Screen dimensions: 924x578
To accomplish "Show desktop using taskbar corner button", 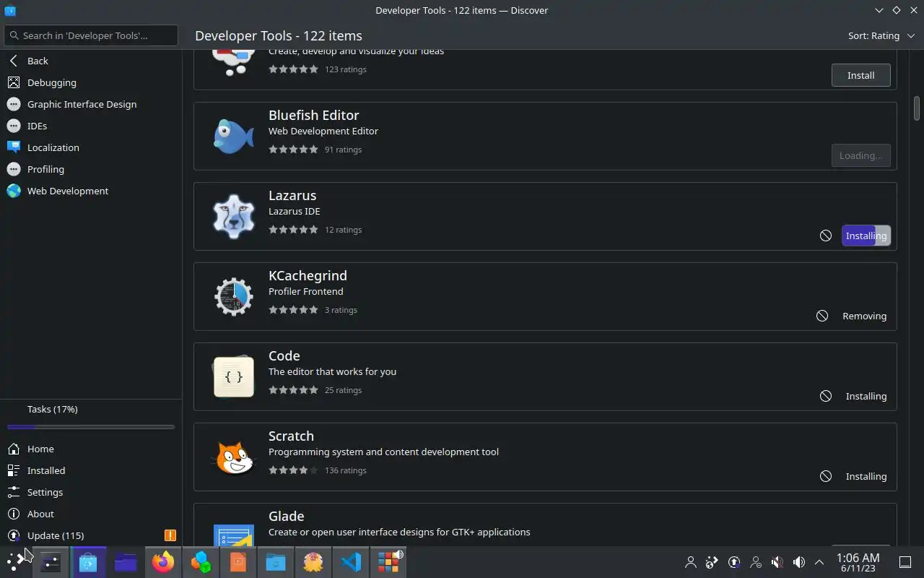I will (x=905, y=562).
